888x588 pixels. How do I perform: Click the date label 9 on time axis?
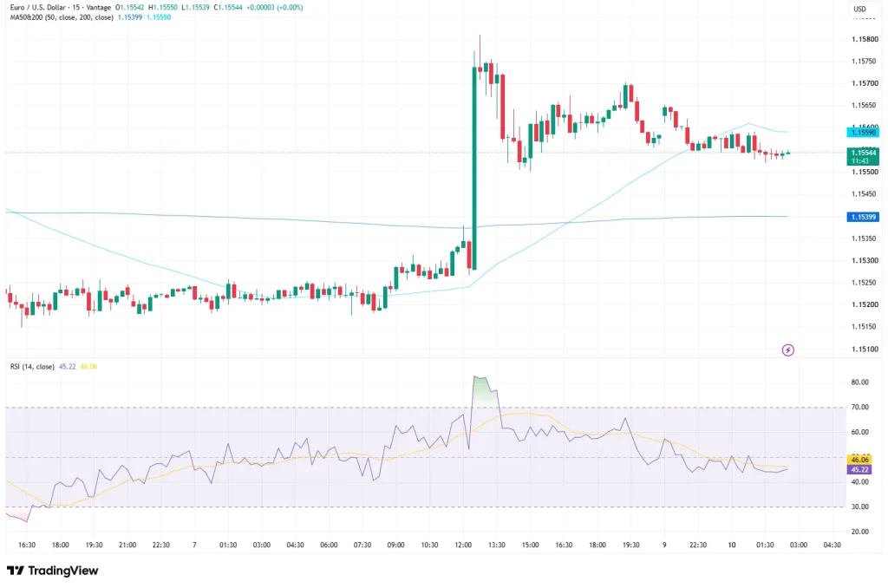tap(664, 545)
